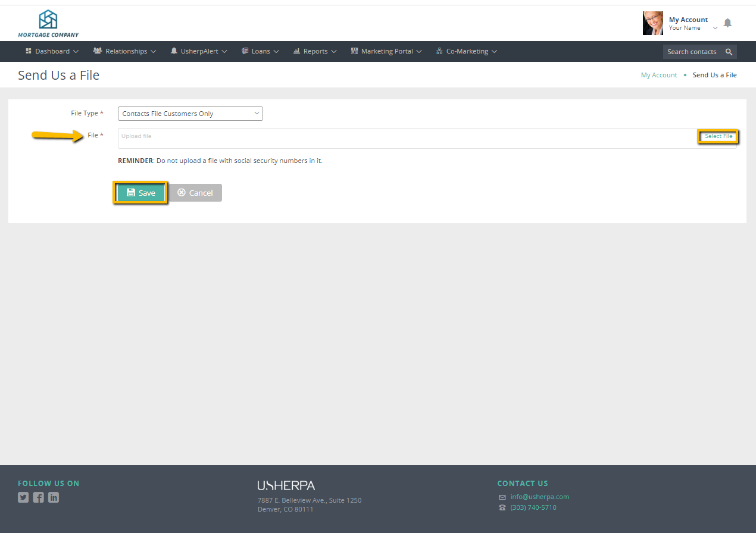Open the Facebook social icon

click(x=38, y=497)
